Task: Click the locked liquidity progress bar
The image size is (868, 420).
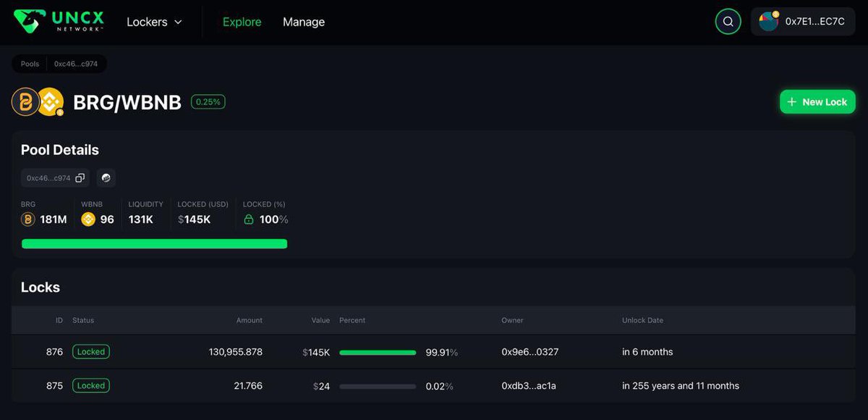Action: click(155, 244)
